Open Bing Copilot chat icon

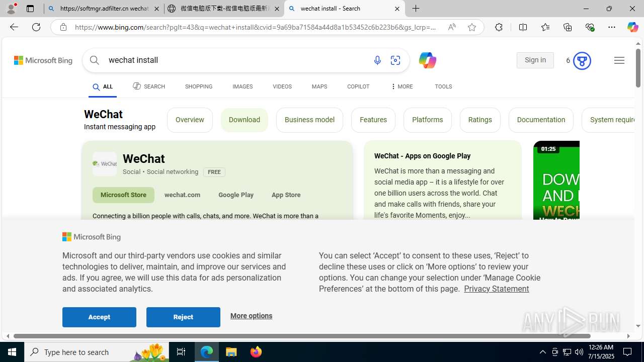click(x=427, y=60)
